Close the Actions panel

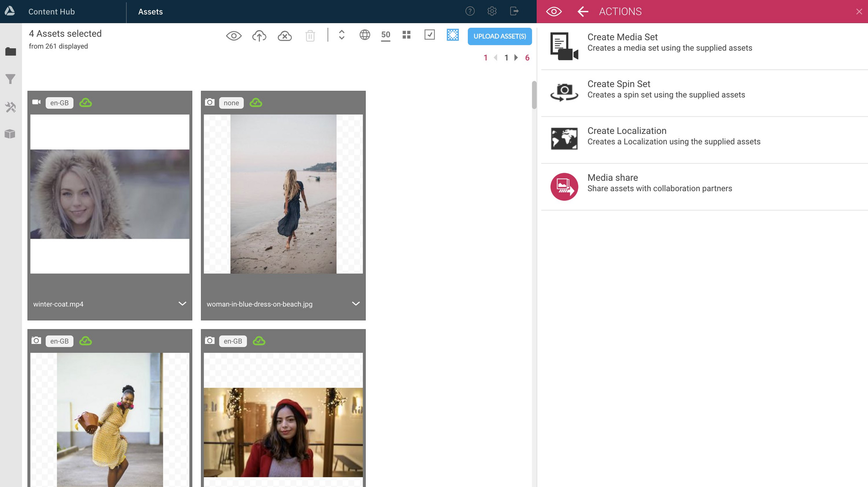pyautogui.click(x=859, y=12)
